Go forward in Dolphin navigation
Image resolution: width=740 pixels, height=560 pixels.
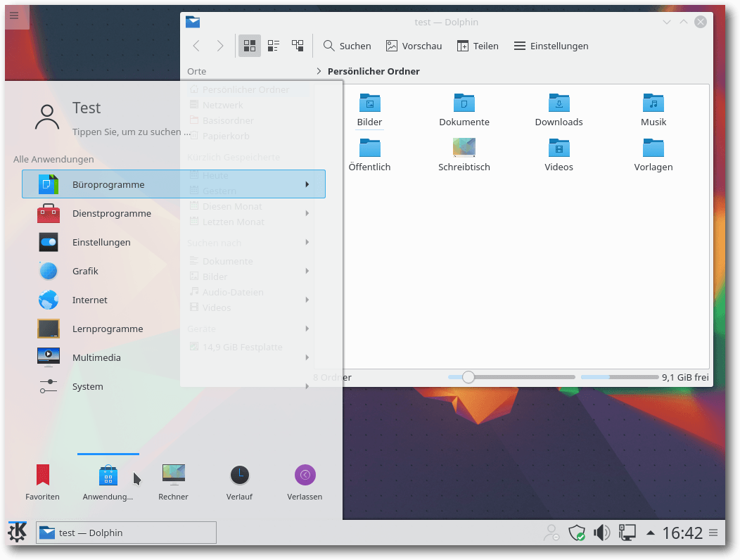(220, 46)
